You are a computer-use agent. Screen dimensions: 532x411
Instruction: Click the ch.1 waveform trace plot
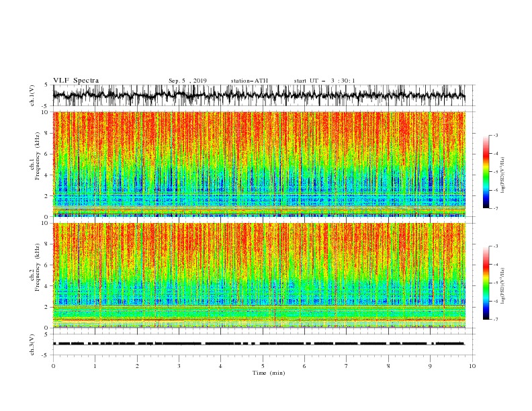(x=259, y=95)
